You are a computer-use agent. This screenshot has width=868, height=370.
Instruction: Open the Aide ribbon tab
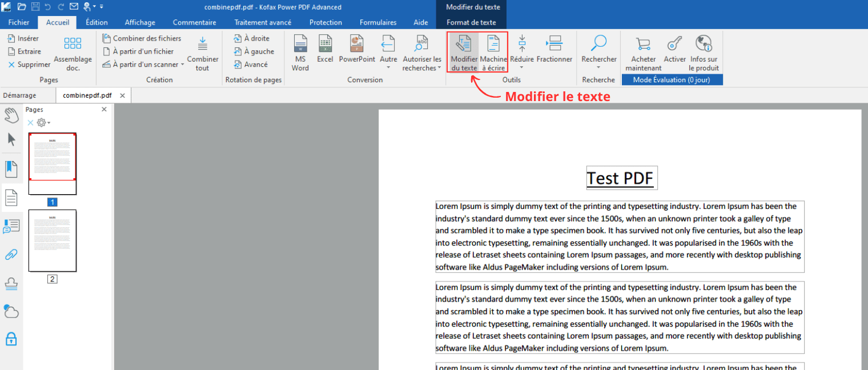click(x=421, y=22)
